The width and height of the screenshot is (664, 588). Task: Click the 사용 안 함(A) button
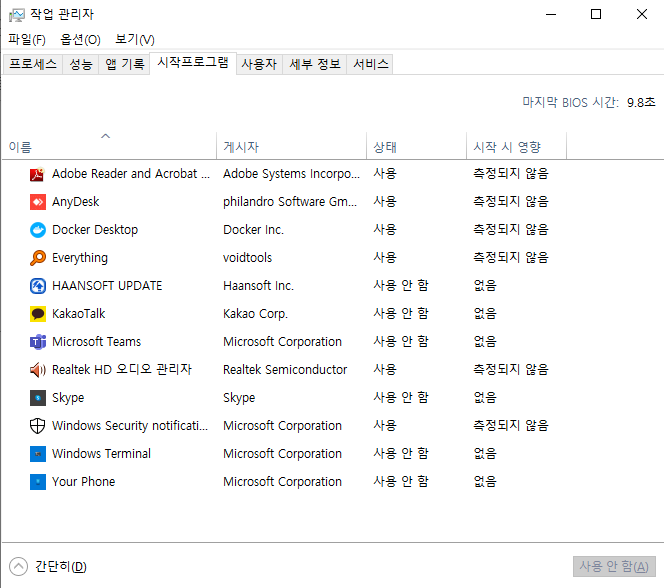point(614,566)
